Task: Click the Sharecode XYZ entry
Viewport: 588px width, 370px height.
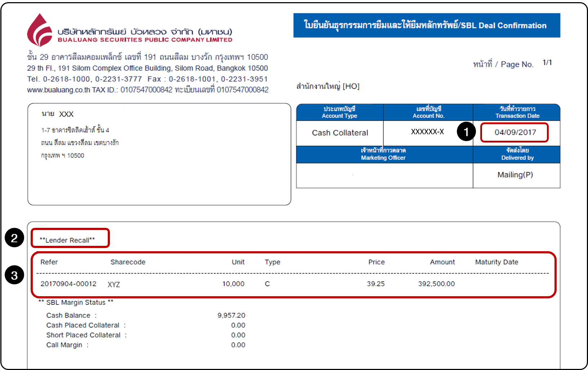Action: [115, 284]
